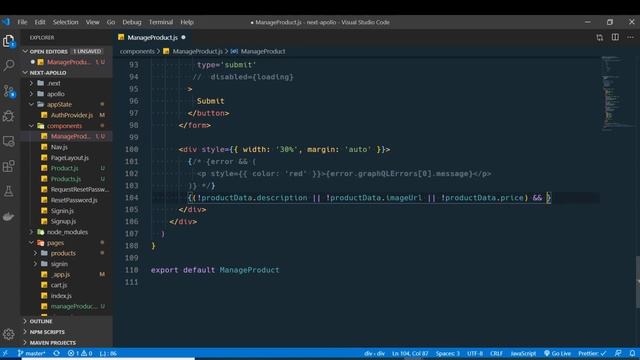The width and height of the screenshot is (640, 360).
Task: Open the Edit menu
Action: point(40,22)
